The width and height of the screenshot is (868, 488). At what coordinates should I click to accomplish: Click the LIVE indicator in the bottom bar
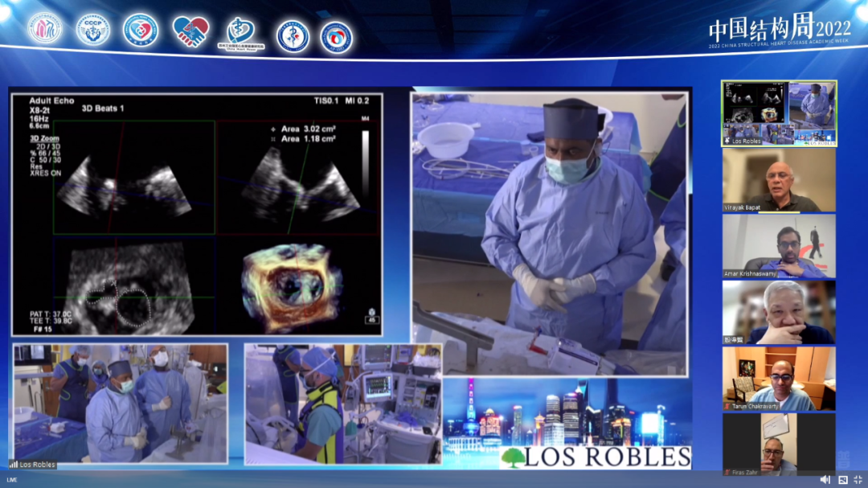pos(12,481)
